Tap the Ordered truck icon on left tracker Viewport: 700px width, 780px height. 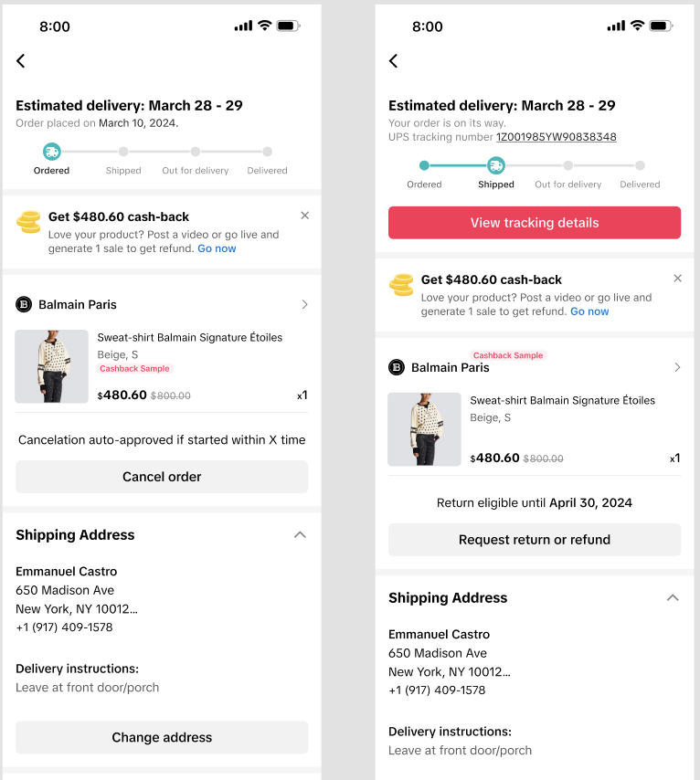[52, 152]
